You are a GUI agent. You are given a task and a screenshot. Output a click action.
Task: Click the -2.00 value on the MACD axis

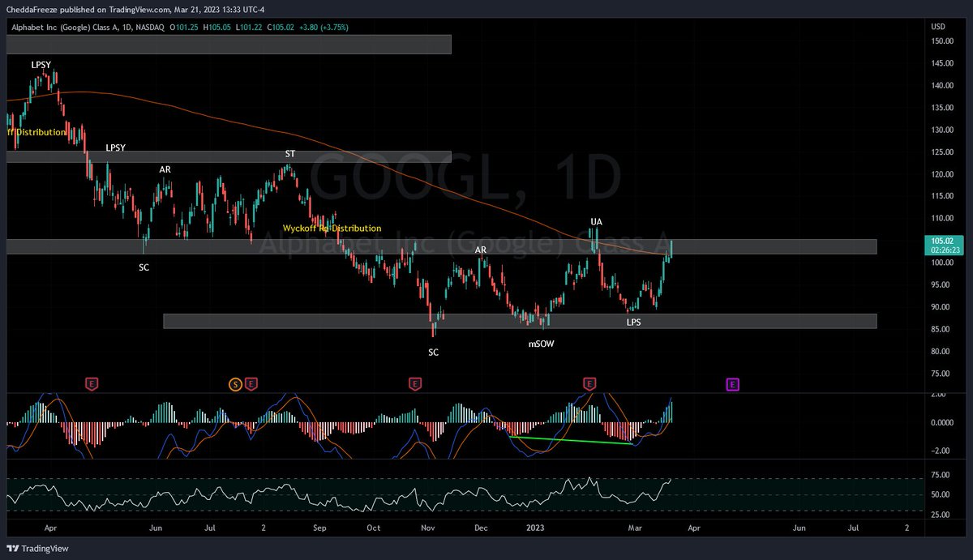coord(940,451)
